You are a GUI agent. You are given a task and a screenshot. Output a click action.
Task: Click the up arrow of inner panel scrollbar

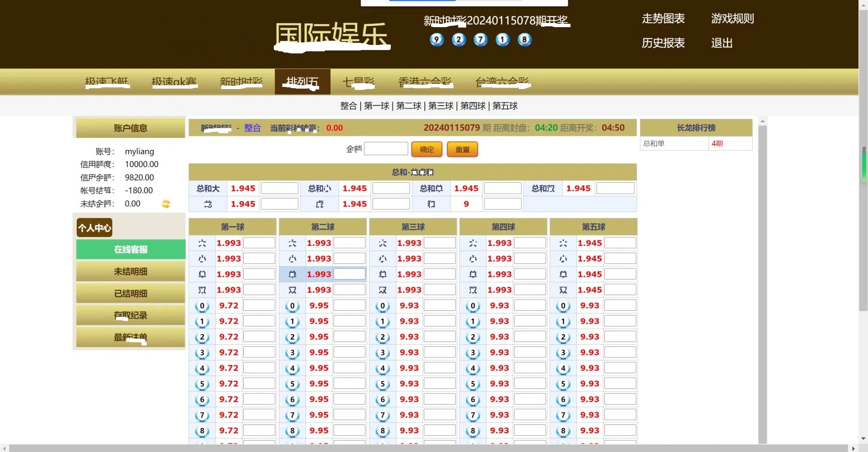pyautogui.click(x=762, y=121)
